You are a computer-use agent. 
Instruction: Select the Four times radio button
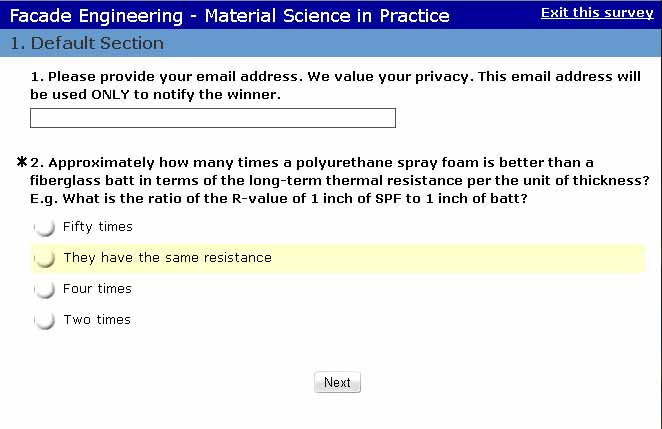coord(44,290)
